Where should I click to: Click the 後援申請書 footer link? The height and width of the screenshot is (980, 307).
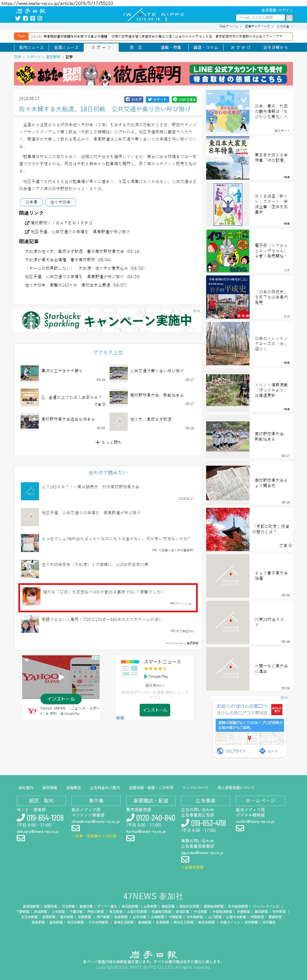click(x=192, y=867)
